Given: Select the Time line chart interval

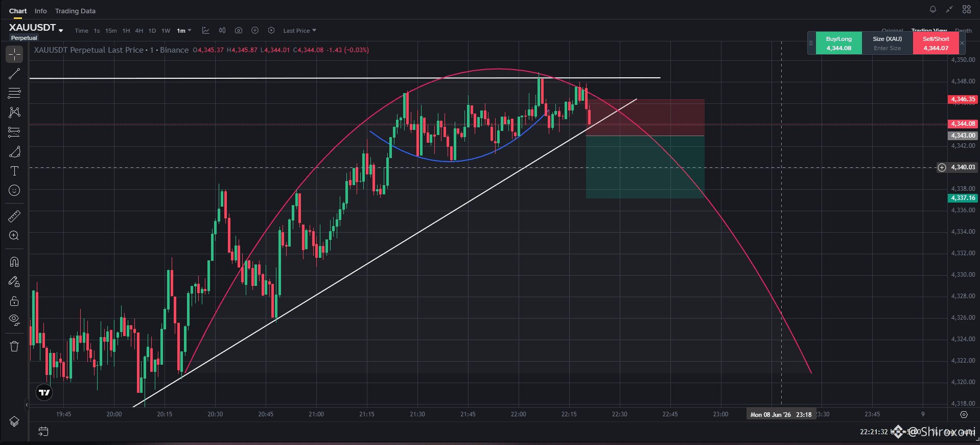Looking at the screenshot, I should pos(81,31).
